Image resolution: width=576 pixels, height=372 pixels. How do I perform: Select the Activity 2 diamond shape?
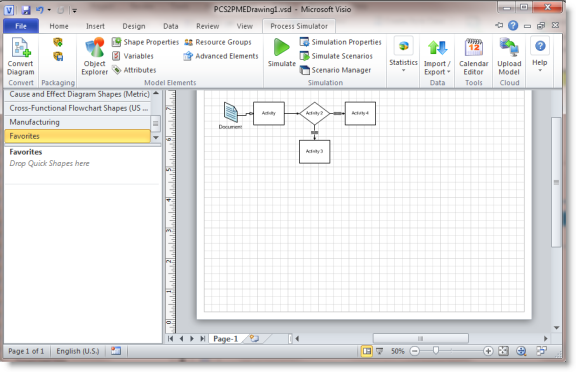tap(314, 113)
